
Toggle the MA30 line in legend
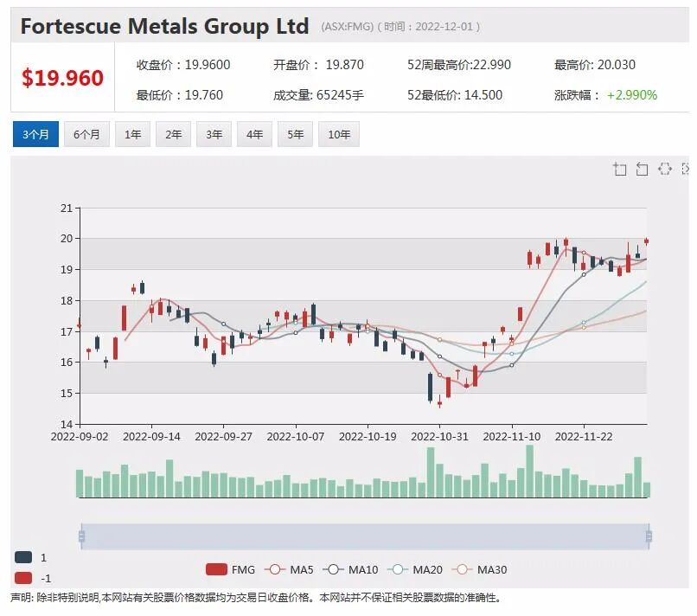click(479, 570)
